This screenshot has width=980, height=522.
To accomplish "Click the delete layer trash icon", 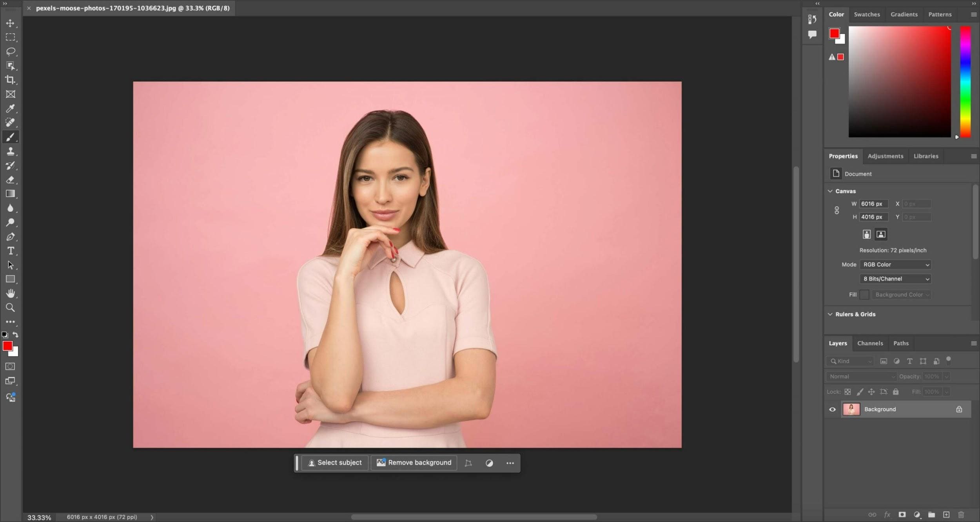I will pos(961,515).
